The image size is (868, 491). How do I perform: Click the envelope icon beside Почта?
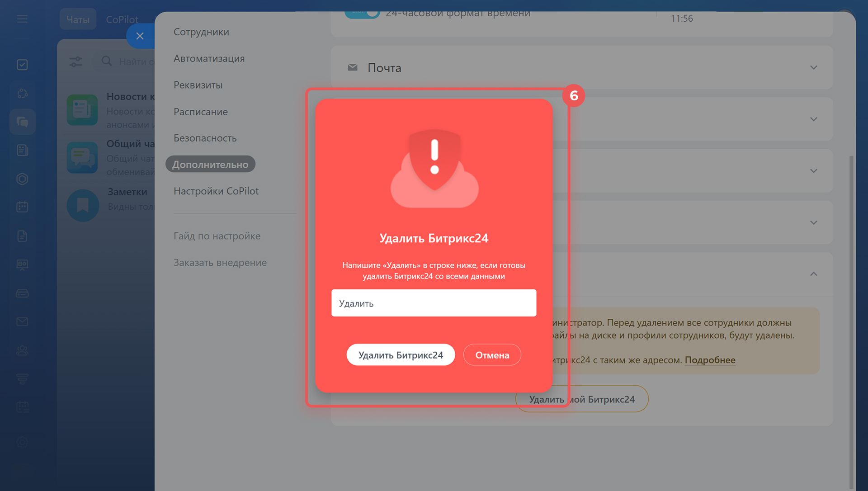(x=353, y=67)
